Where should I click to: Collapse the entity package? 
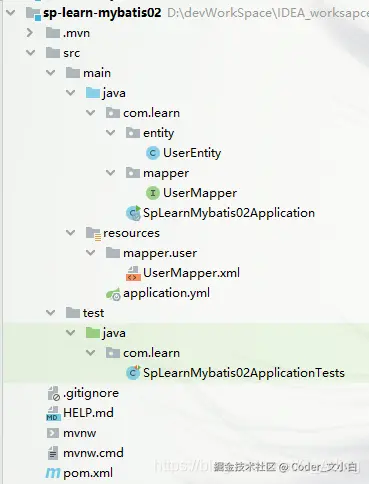click(x=111, y=133)
